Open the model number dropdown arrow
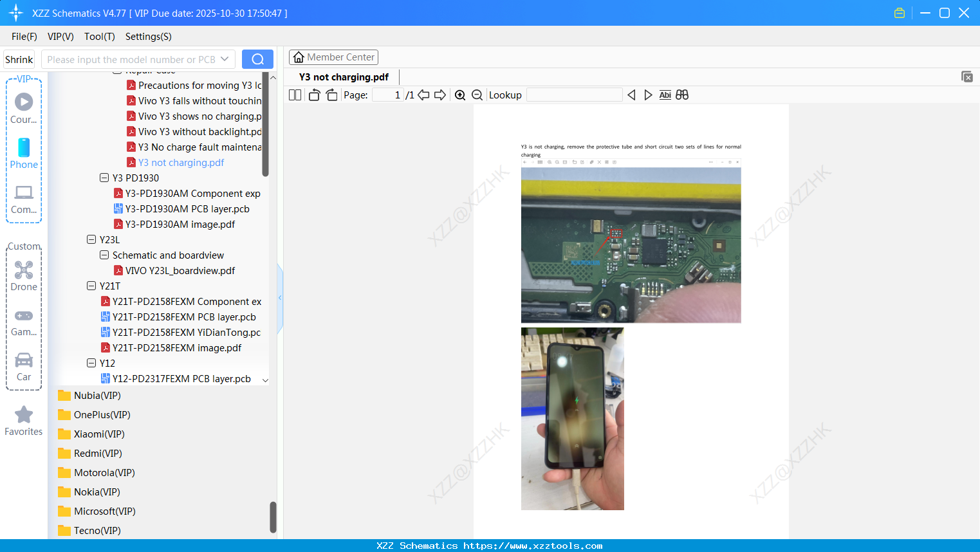The height and width of the screenshot is (552, 980). (225, 59)
